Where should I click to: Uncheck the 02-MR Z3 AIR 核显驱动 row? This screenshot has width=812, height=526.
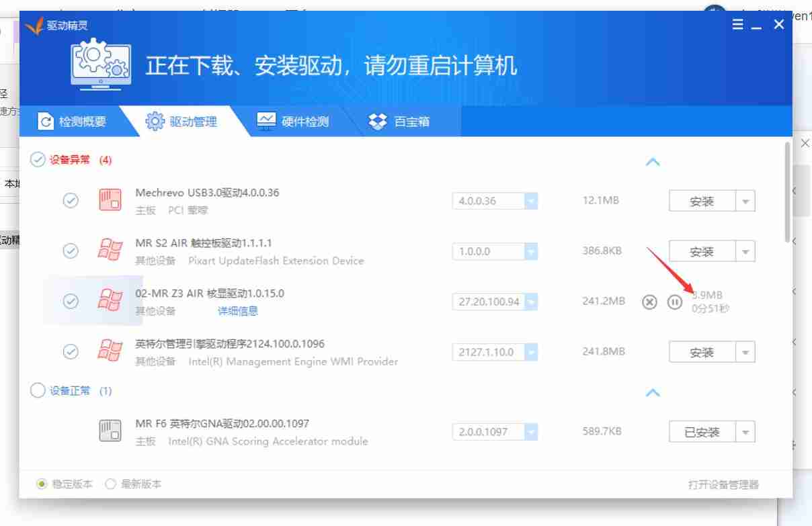click(x=70, y=302)
